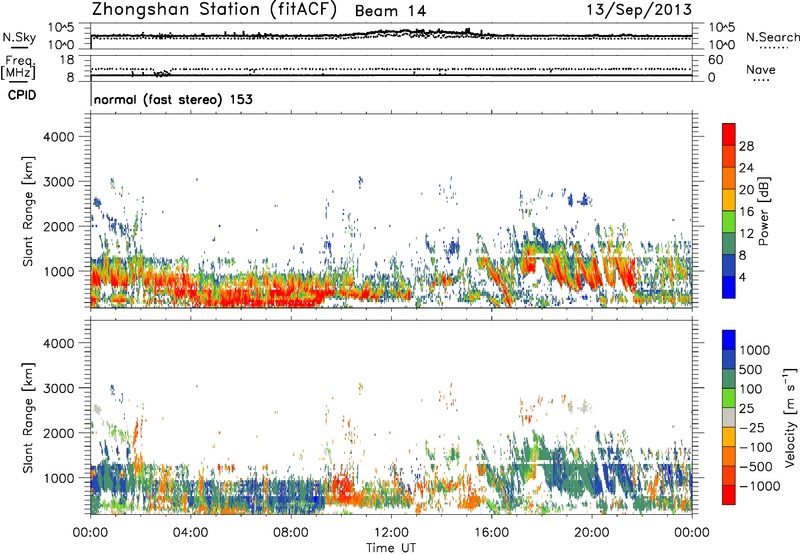Click the '20:00' time axis label
The image size is (800, 554).
tap(592, 533)
